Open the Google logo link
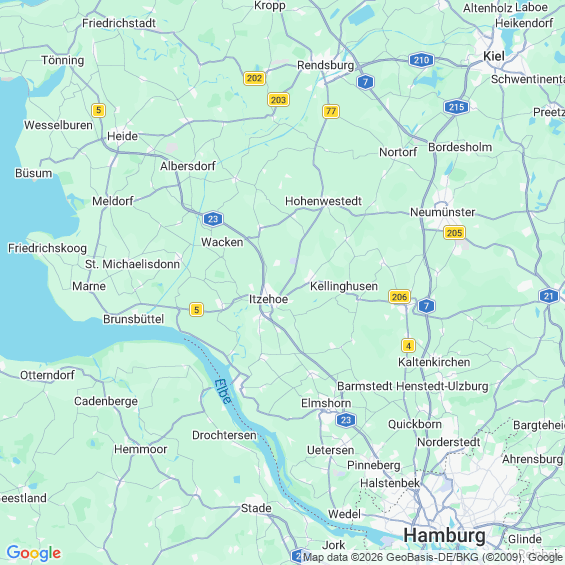Image resolution: width=565 pixels, height=565 pixels. tap(34, 553)
